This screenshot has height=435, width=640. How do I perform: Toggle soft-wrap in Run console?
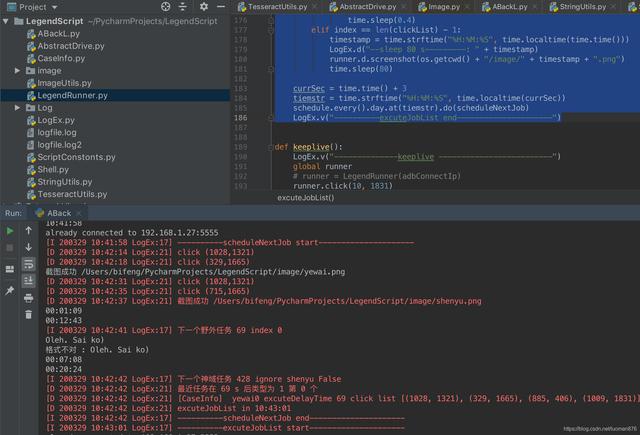(29, 264)
